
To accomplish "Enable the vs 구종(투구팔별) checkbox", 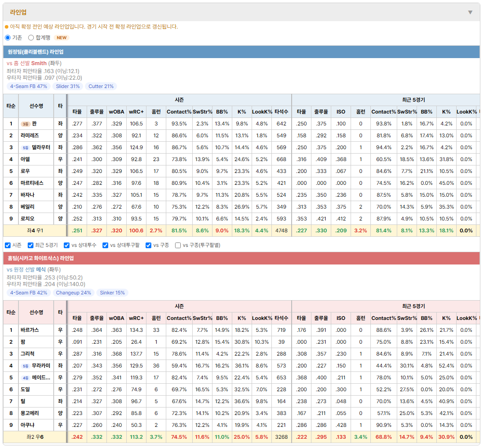I will (x=178, y=245).
